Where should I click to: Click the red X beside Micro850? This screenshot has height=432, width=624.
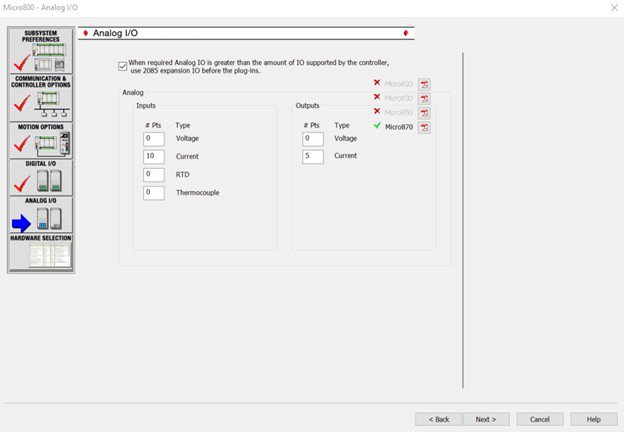pyautogui.click(x=377, y=111)
